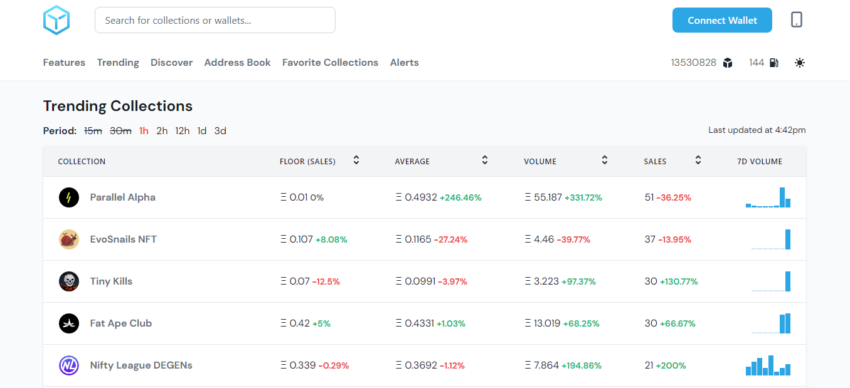The width and height of the screenshot is (850, 388).
Task: Sort by Floor (Sales) column arrows
Action: (x=356, y=160)
